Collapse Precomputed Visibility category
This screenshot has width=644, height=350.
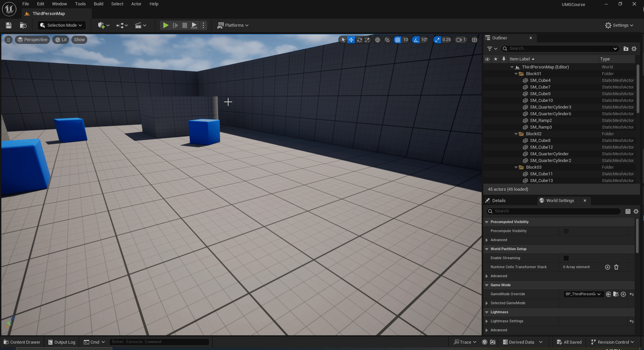[487, 222]
